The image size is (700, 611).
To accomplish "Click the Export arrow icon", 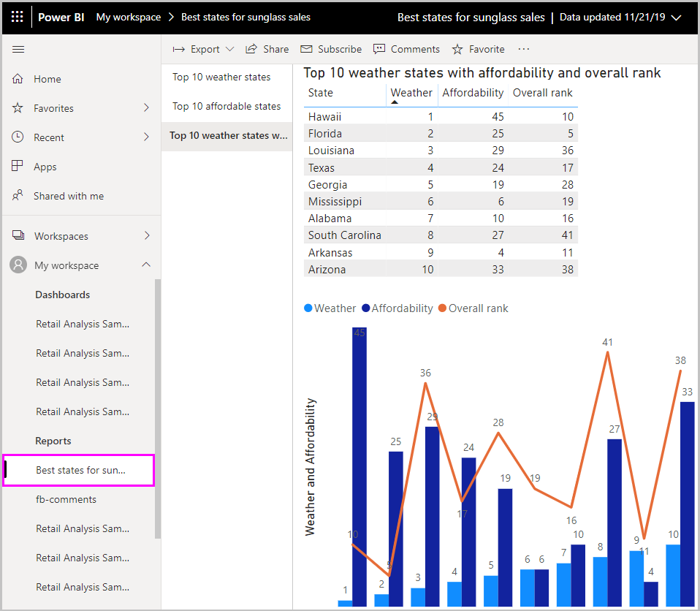I will (178, 49).
